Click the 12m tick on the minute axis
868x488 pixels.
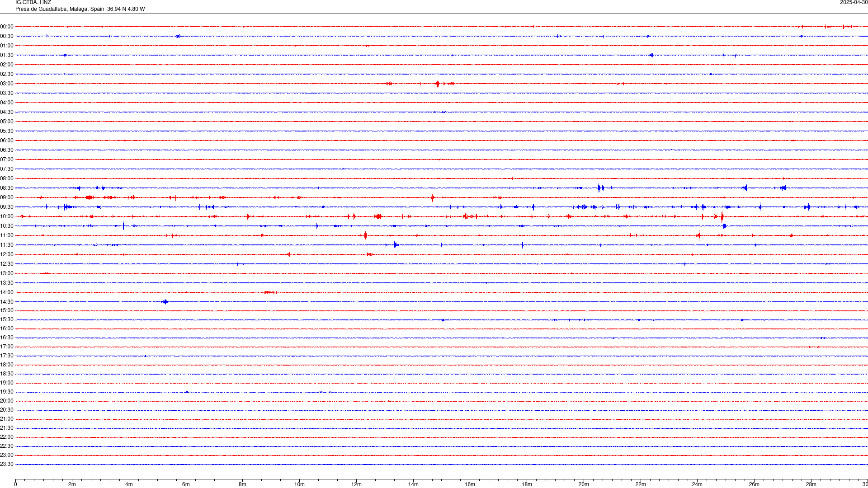356,484
